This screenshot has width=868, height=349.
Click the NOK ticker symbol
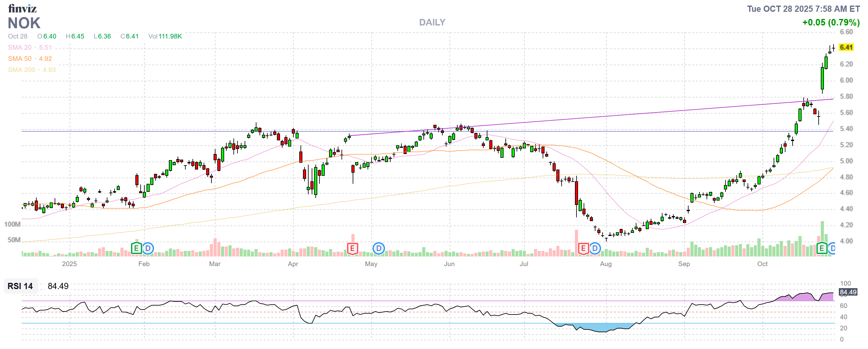click(24, 23)
